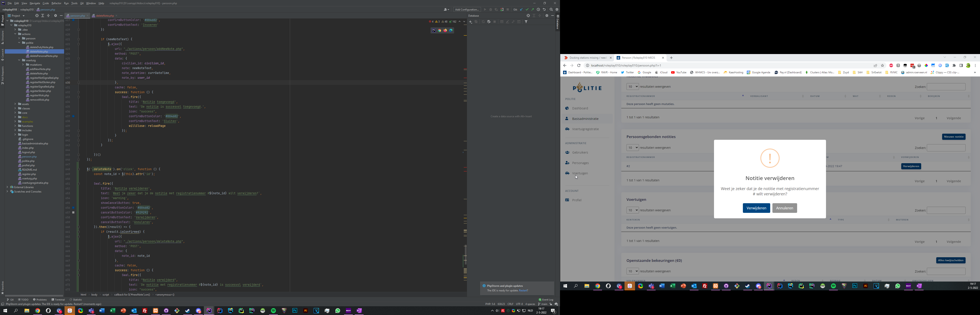The height and width of the screenshot is (315, 980).
Task: Click Select Opened File target icon in Project
Action: (x=37, y=16)
